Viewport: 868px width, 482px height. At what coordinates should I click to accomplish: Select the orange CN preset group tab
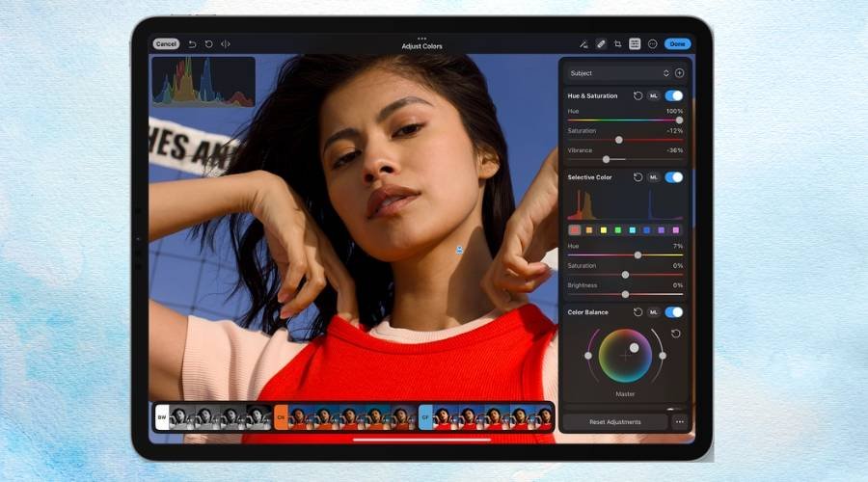click(x=282, y=416)
